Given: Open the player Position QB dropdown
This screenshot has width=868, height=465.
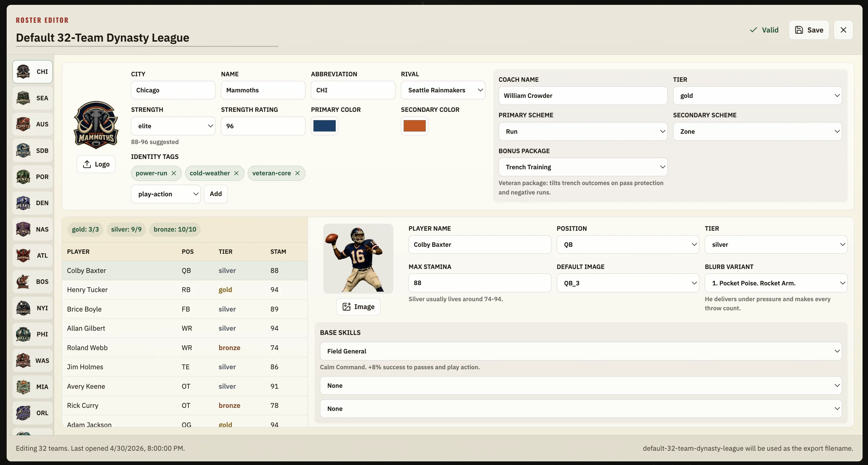Looking at the screenshot, I should pos(628,245).
